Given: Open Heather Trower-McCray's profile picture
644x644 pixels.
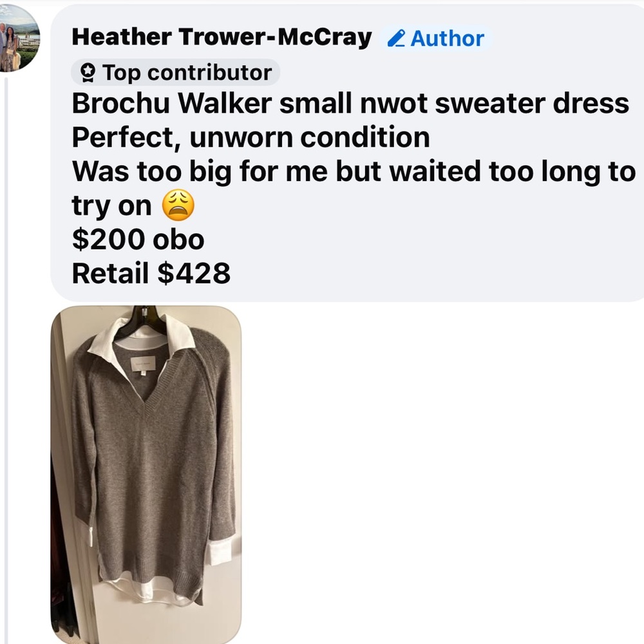Looking at the screenshot, I should pos(19,38).
